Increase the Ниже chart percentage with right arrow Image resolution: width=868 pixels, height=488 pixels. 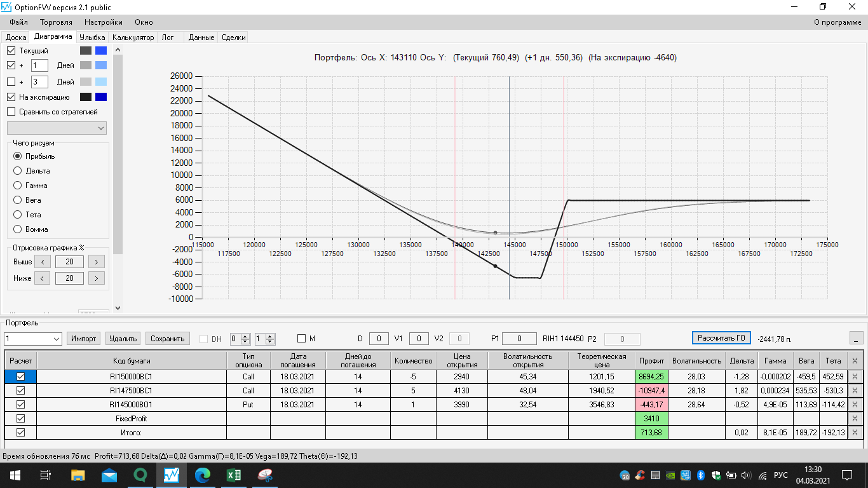(x=97, y=278)
